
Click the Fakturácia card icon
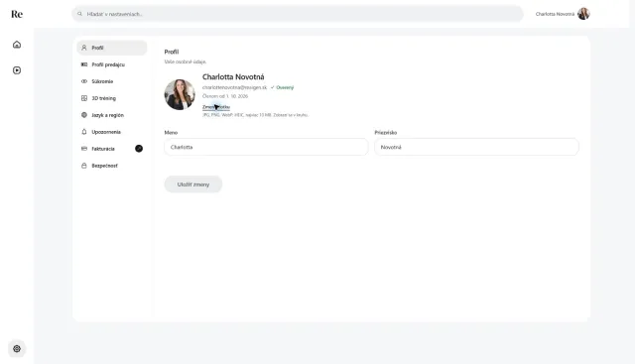click(x=84, y=149)
